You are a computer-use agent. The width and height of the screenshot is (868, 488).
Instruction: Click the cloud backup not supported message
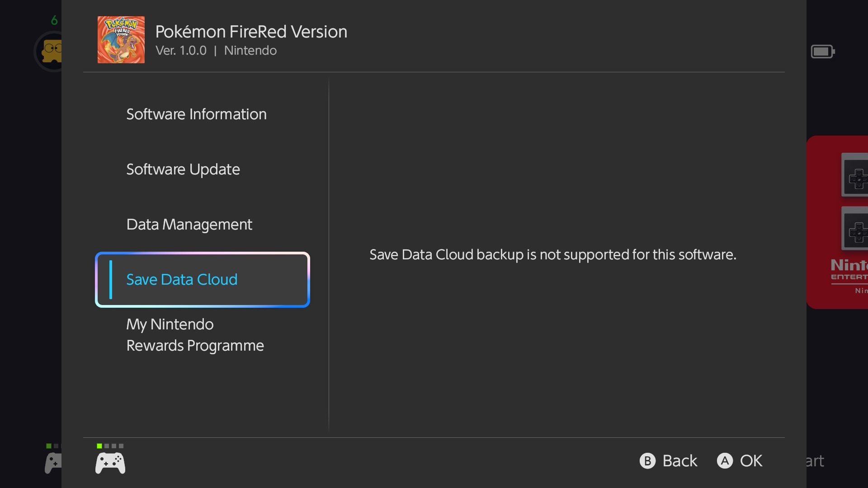[552, 255]
